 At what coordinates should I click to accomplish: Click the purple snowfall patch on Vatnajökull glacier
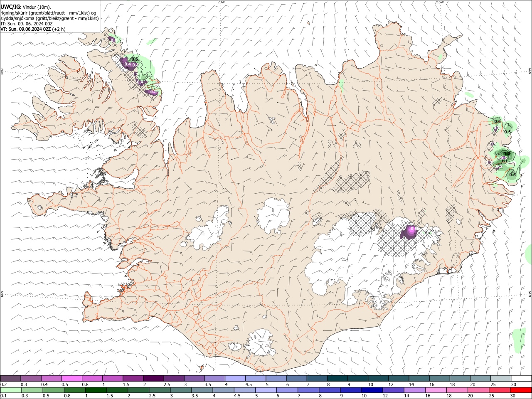coord(409,232)
